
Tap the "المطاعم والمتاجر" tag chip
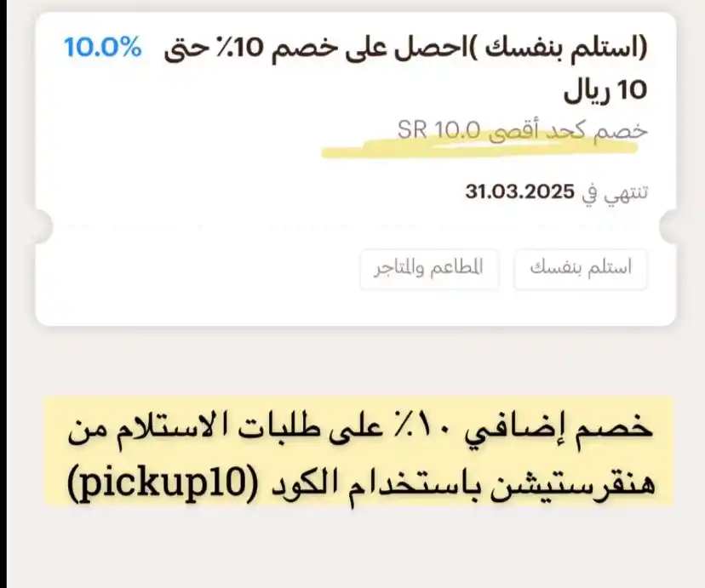[x=429, y=269]
